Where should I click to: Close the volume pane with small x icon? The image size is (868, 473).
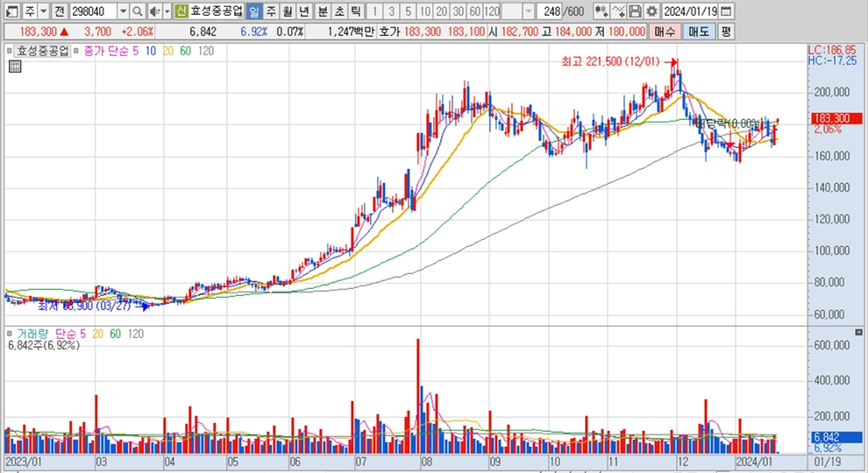858,332
